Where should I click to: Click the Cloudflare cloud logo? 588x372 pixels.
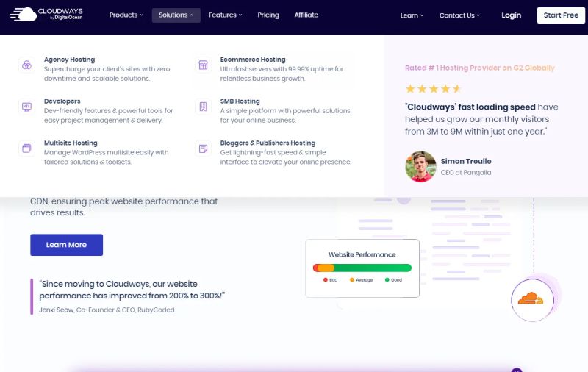click(531, 298)
